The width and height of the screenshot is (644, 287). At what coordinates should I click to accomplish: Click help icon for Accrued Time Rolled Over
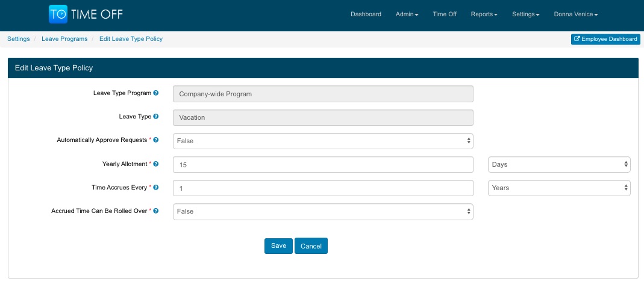(156, 211)
